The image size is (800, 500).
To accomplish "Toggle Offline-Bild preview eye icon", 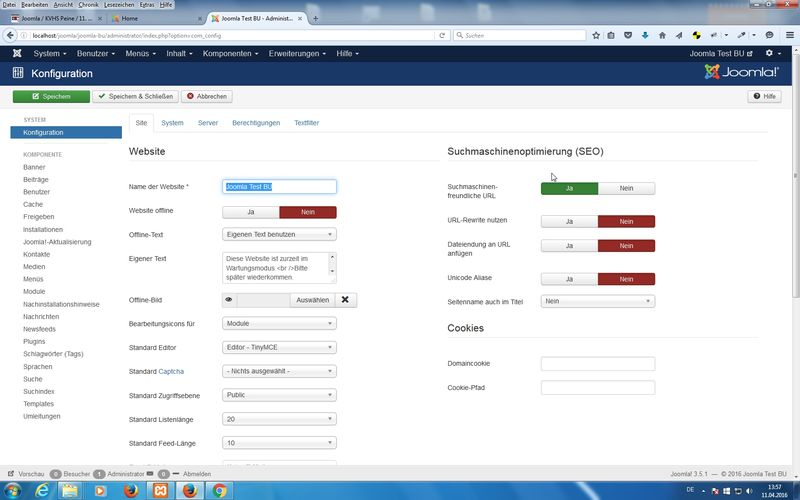I will pyautogui.click(x=229, y=300).
